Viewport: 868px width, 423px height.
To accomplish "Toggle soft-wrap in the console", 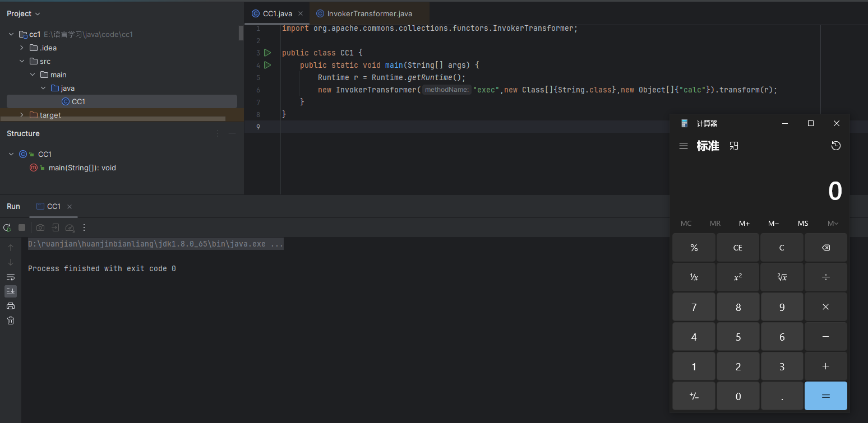I will [11, 277].
